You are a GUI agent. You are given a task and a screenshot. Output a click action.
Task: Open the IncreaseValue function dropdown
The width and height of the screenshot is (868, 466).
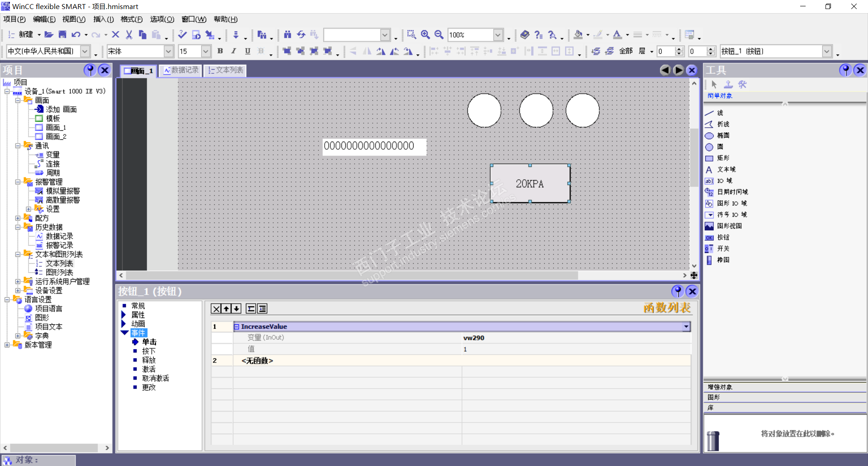click(686, 327)
